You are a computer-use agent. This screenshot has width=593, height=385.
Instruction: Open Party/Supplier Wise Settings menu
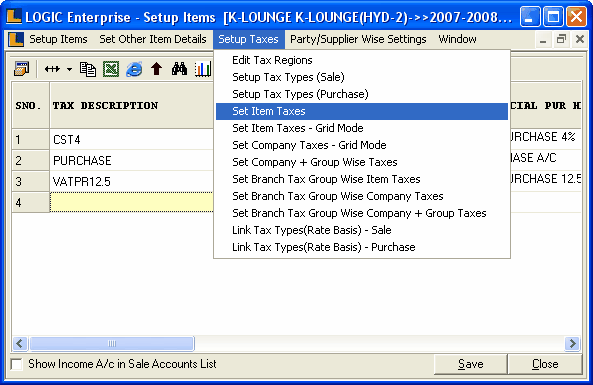(358, 39)
